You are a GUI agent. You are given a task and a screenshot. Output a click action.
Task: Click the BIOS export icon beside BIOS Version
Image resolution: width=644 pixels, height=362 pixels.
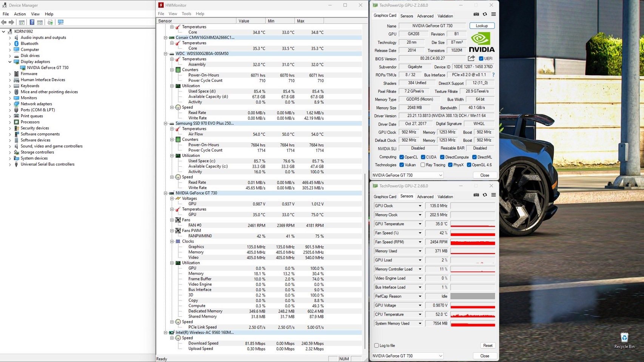click(471, 58)
